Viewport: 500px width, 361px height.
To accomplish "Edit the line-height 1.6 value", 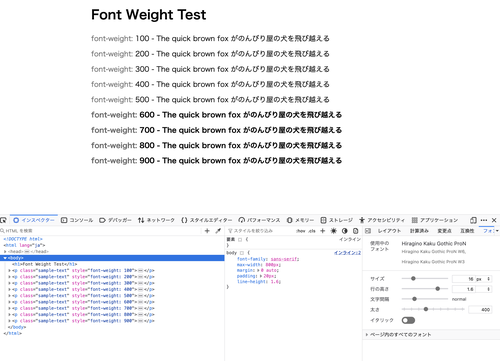I will [275, 282].
